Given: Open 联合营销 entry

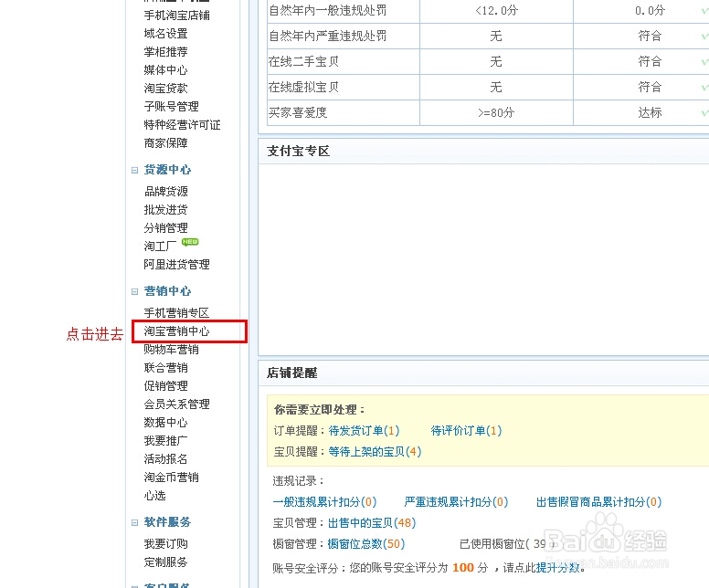Looking at the screenshot, I should 165,368.
